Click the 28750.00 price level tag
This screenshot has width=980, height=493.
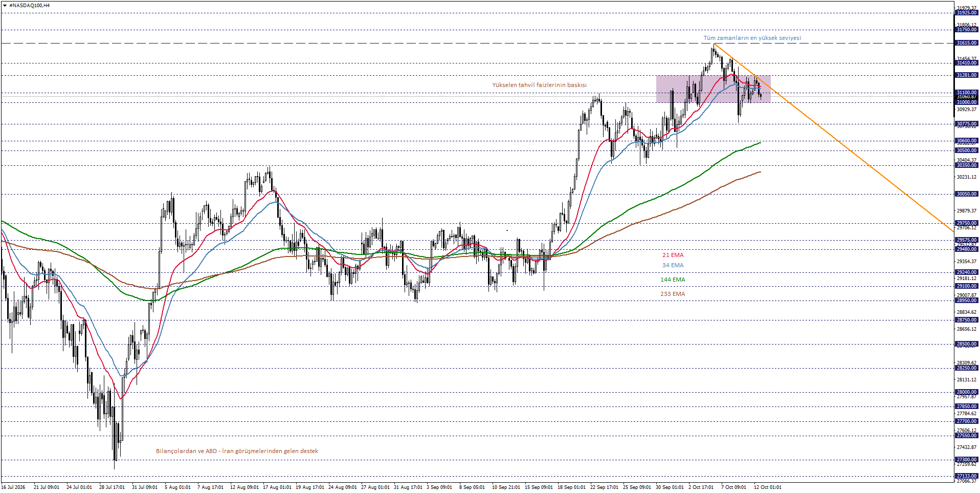(966, 320)
